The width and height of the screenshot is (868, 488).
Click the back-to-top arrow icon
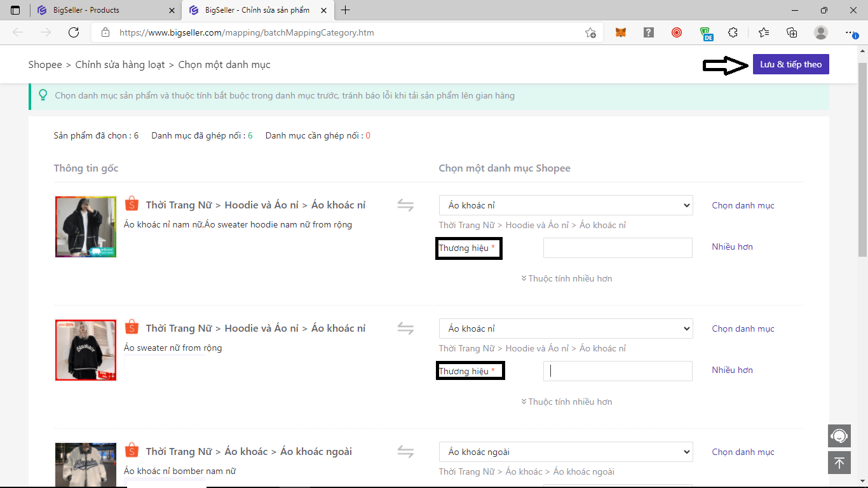click(839, 463)
